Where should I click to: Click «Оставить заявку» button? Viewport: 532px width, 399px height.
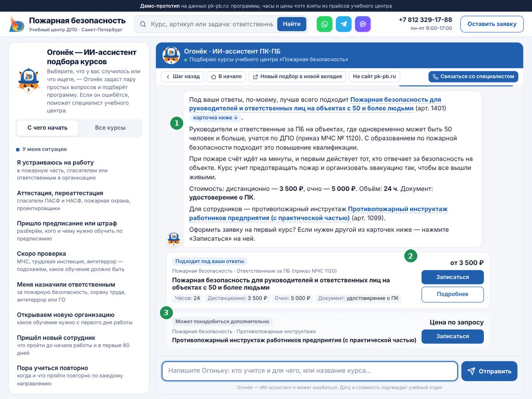[492, 24]
